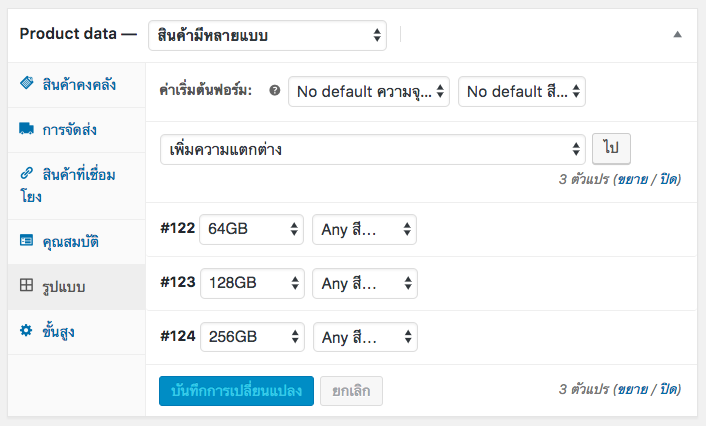Open the เพิ่มความแตกต่าง action dropdown
The image size is (706, 426).
(373, 149)
